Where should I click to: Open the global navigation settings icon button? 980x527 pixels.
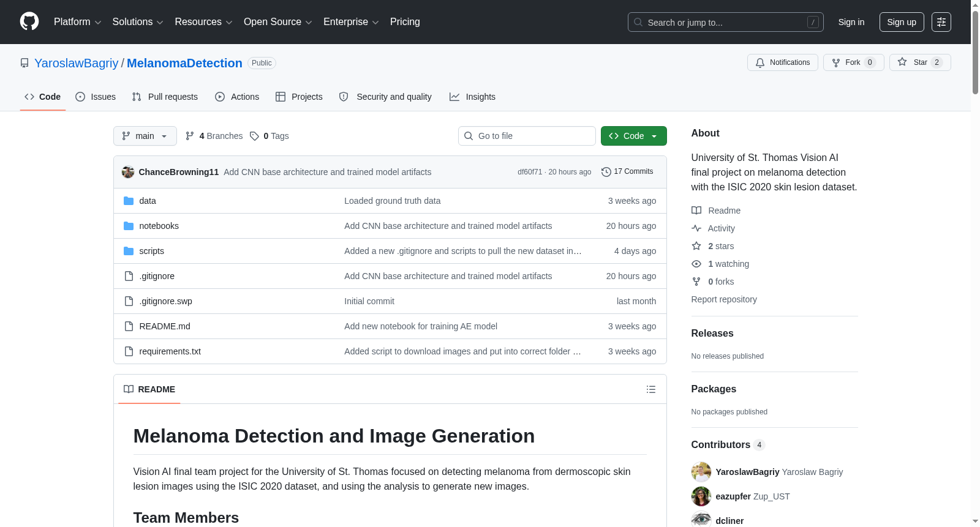point(941,22)
